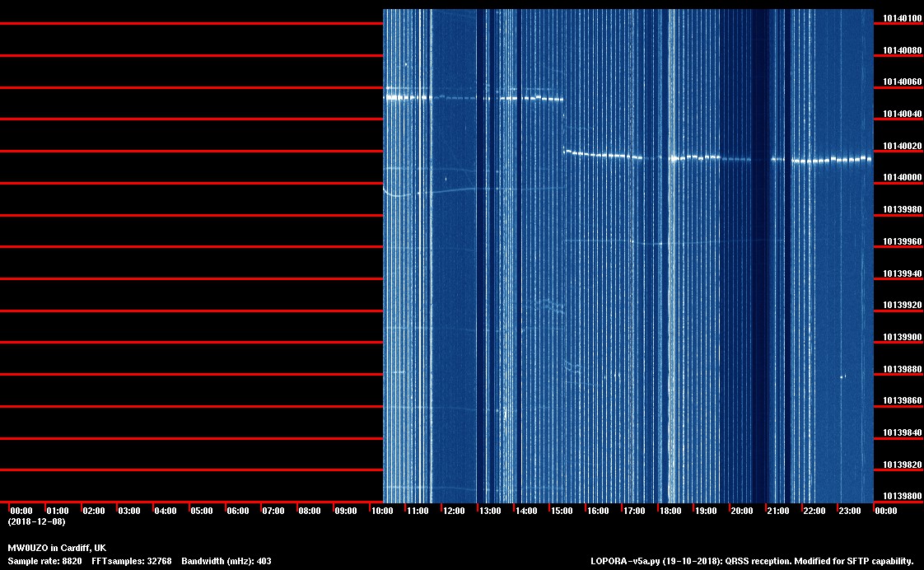Screen dimensions: 924x570
Task: Click the 02:00 time axis label
Action: click(x=93, y=512)
